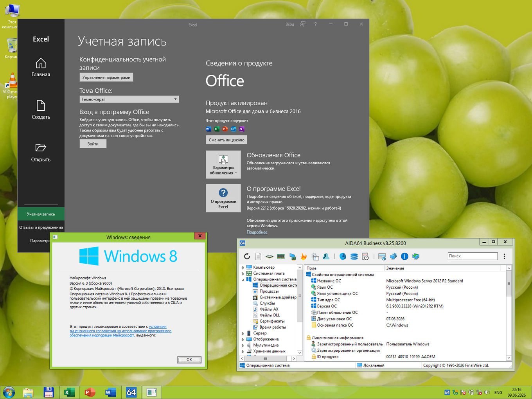Open Параметры обновления dropdown button

[x=223, y=165]
